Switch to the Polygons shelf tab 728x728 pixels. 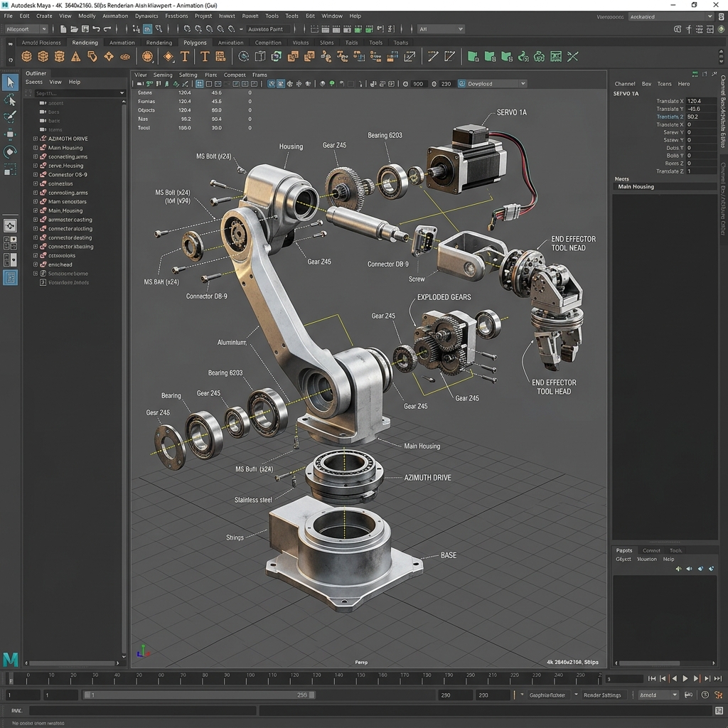(195, 42)
